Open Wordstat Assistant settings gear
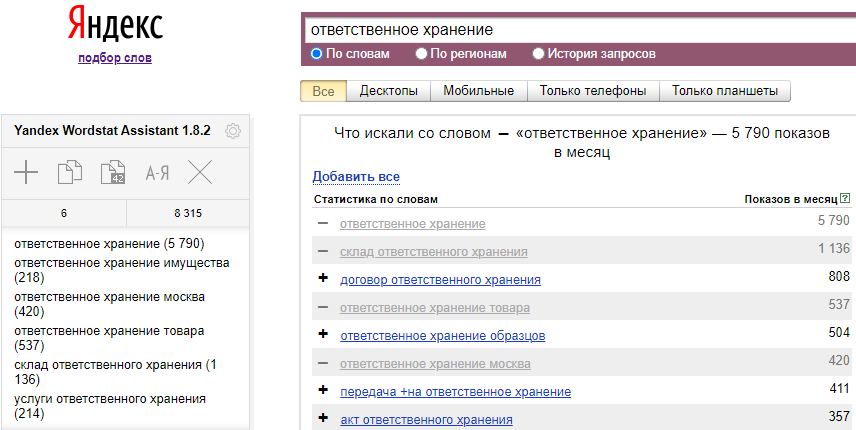The height and width of the screenshot is (430, 856). point(233,131)
